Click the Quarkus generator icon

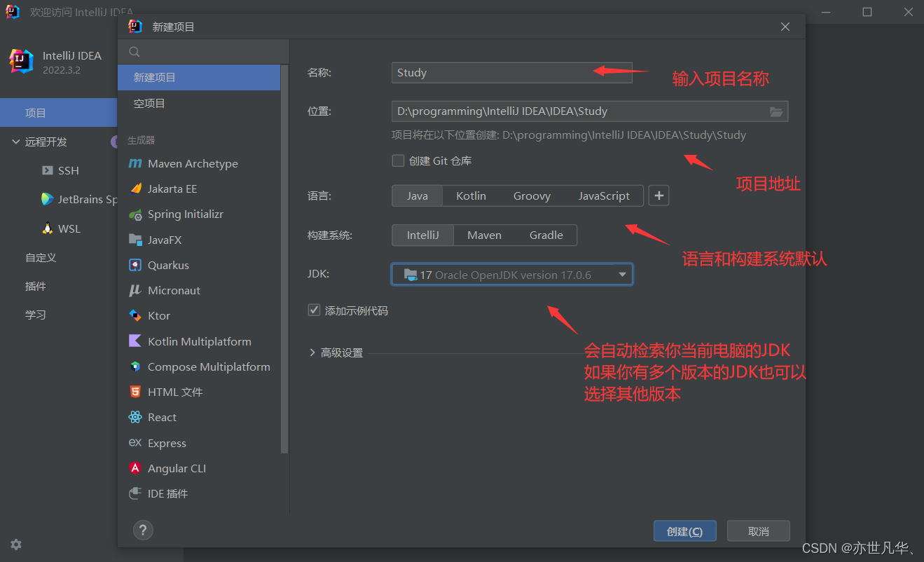pos(135,265)
